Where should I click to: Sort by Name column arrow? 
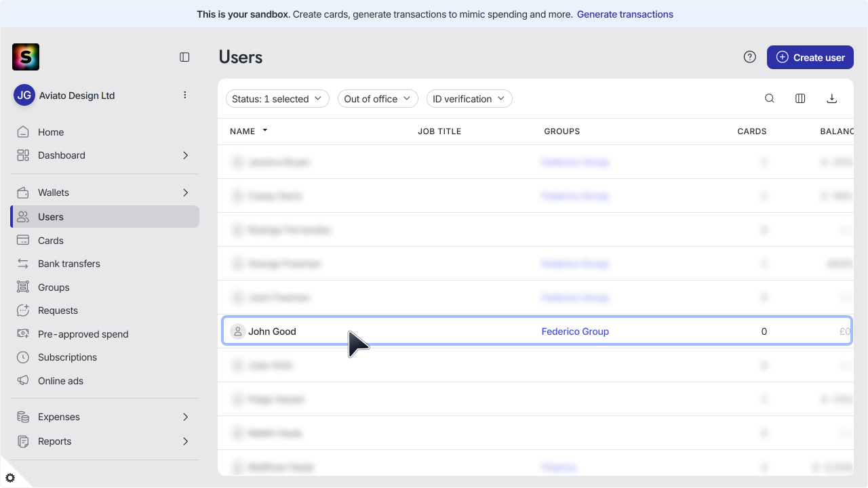(x=265, y=130)
